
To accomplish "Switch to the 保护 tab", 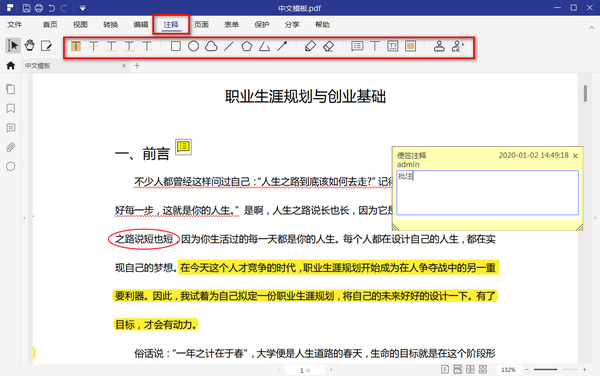I will pos(262,24).
